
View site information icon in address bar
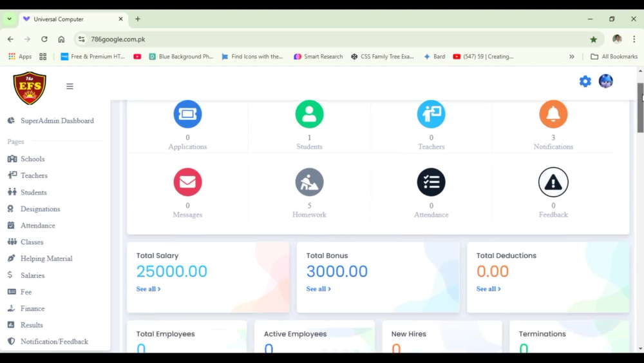(x=81, y=39)
